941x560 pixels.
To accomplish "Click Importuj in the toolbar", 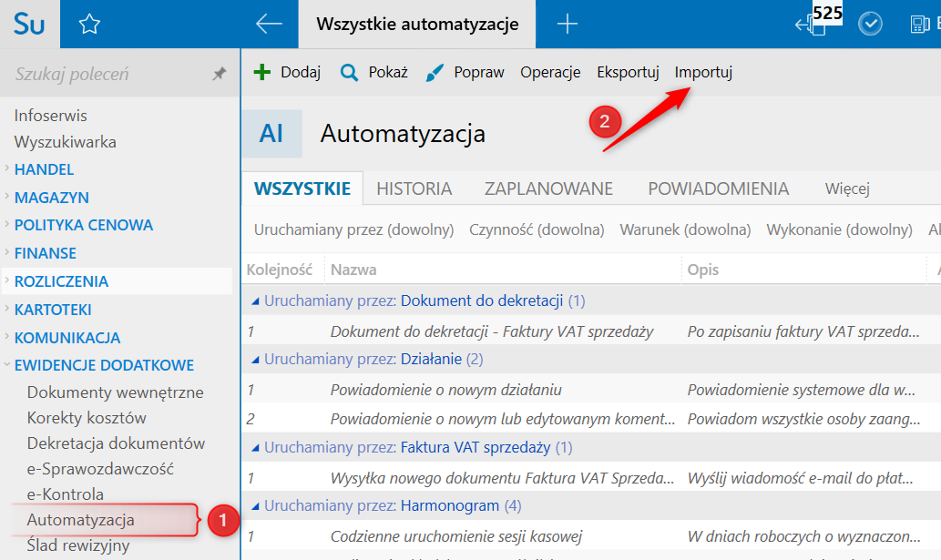I will pyautogui.click(x=703, y=73).
